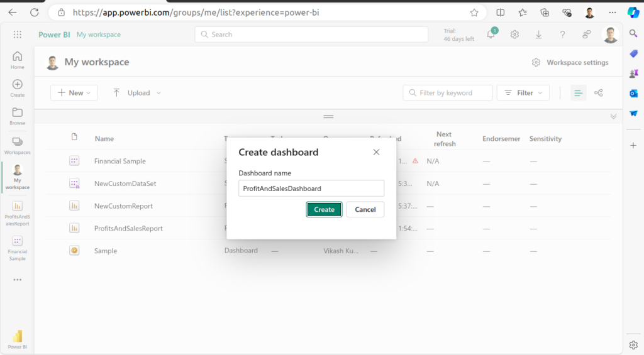The height and width of the screenshot is (355, 644).
Task: Open the Filter dropdown
Action: (x=523, y=93)
